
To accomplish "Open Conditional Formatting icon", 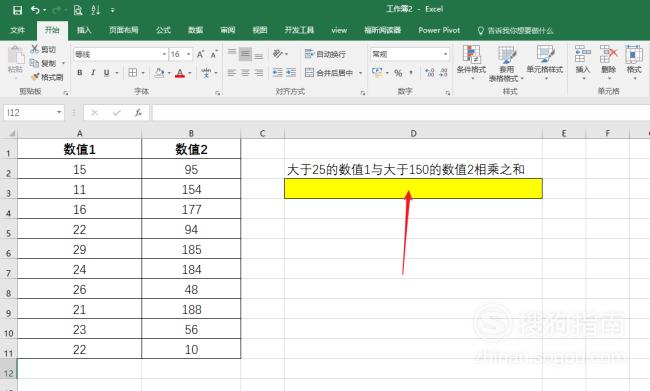I will (471, 55).
